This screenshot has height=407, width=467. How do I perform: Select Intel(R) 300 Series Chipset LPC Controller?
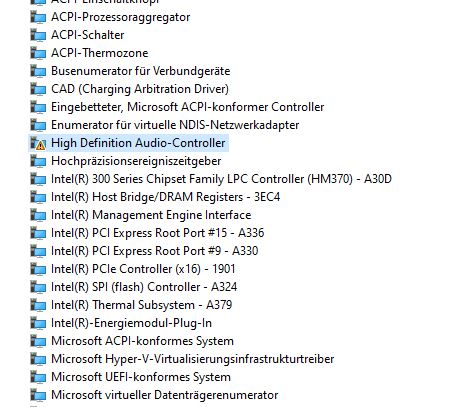point(221,179)
